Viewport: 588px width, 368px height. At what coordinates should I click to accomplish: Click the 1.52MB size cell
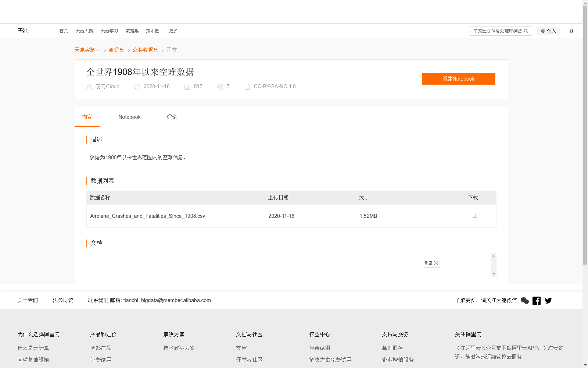368,216
